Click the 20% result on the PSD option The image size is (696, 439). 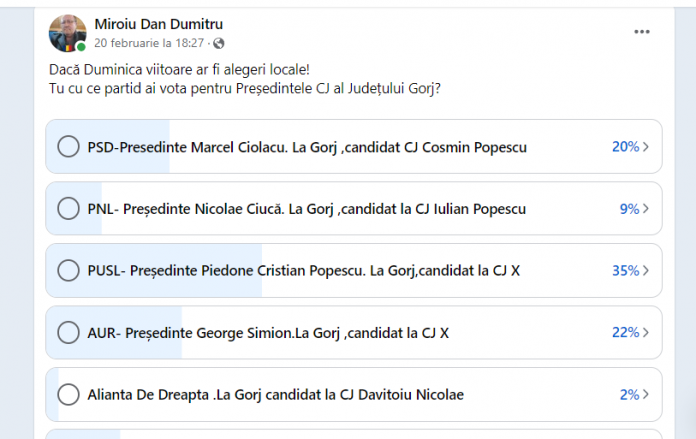625,147
